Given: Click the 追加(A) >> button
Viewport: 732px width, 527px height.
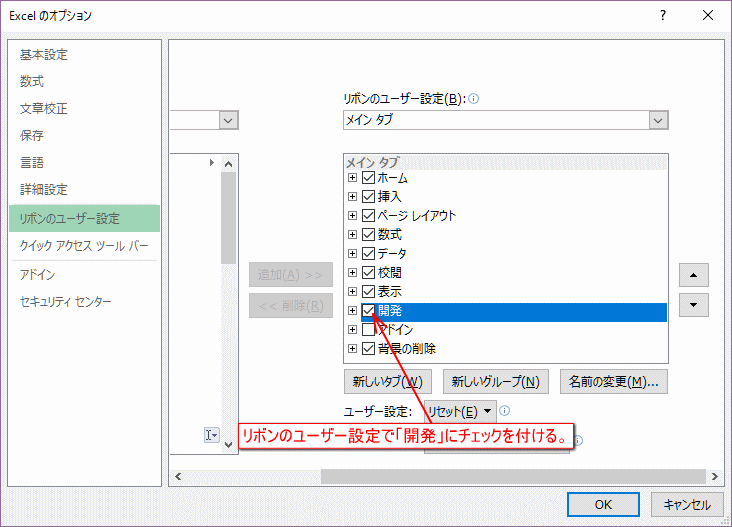Looking at the screenshot, I should click(x=290, y=274).
